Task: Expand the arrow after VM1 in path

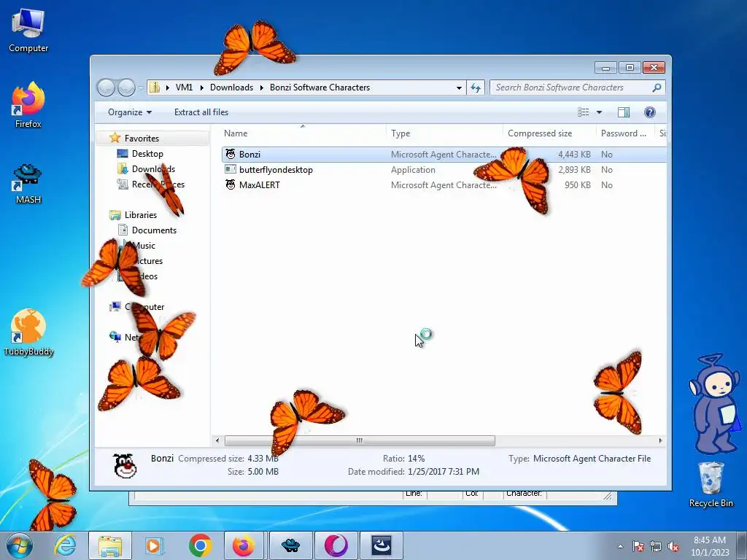Action: (201, 87)
